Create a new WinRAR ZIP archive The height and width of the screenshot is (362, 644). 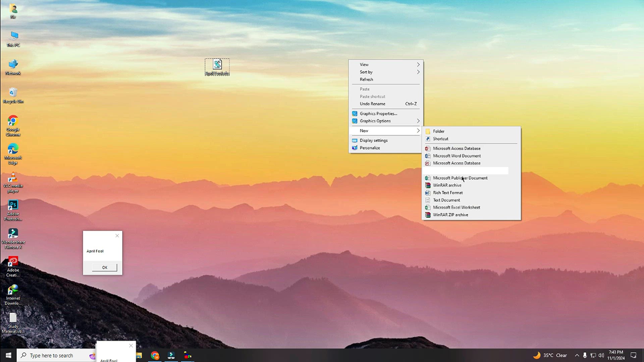click(471, 215)
